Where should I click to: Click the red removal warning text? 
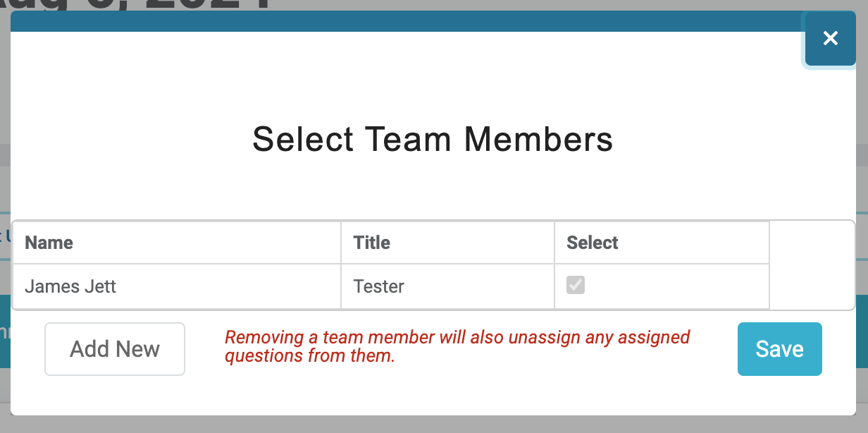[x=457, y=346]
